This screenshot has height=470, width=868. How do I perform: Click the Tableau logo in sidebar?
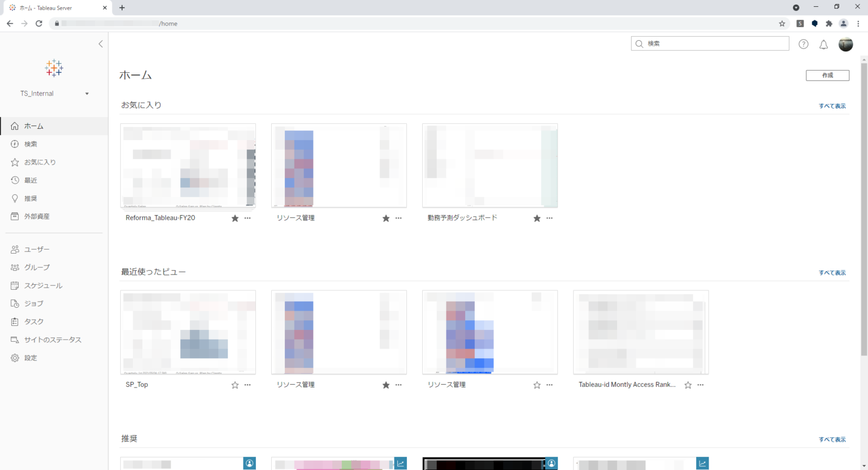[54, 68]
